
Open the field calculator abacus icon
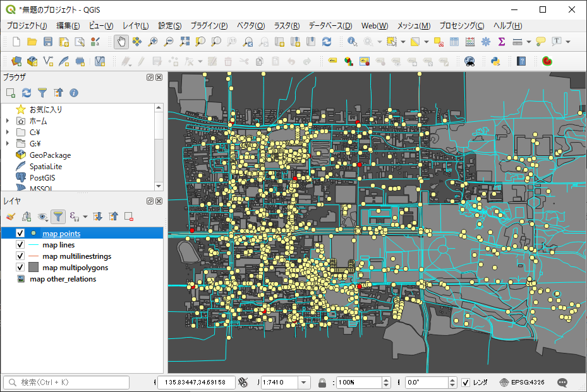point(470,42)
